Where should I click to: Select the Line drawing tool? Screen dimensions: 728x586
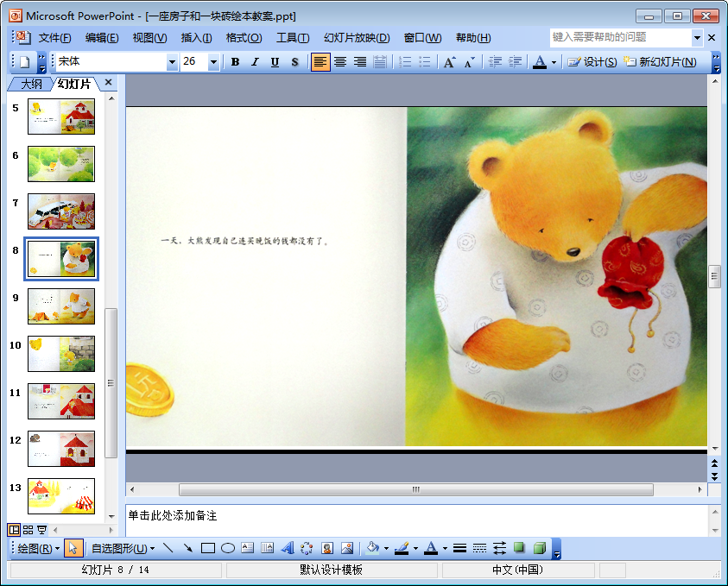(168, 548)
